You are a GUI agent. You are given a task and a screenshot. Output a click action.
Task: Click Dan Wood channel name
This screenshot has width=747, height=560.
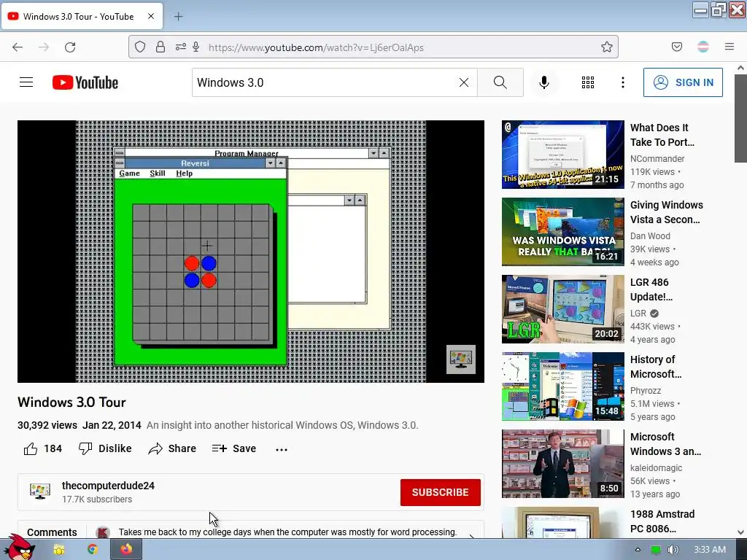(650, 236)
